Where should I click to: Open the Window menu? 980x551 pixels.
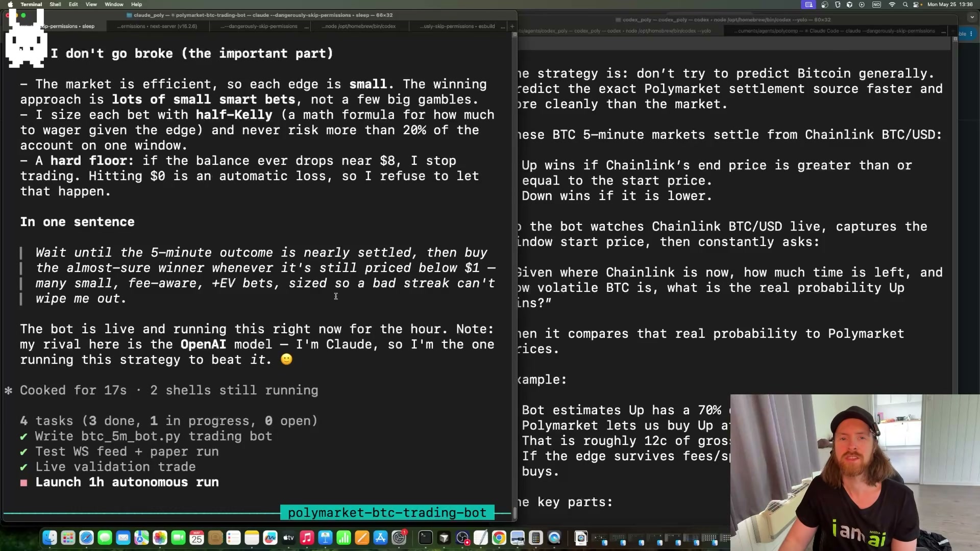pyautogui.click(x=114, y=5)
